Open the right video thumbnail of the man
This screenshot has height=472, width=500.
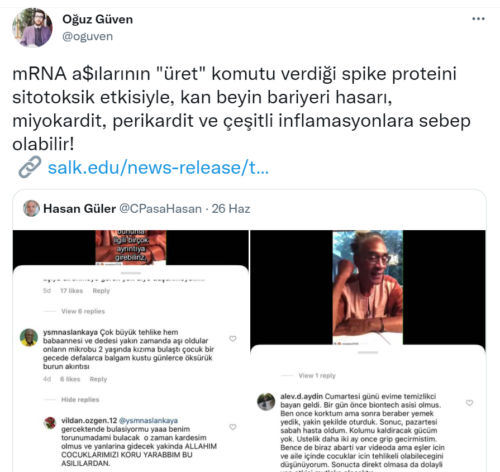(368, 287)
